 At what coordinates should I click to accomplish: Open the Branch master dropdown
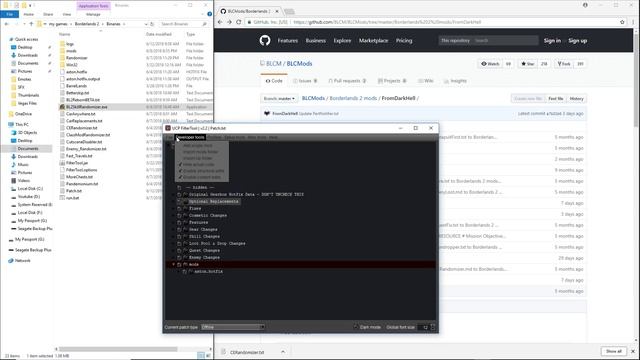tap(279, 98)
